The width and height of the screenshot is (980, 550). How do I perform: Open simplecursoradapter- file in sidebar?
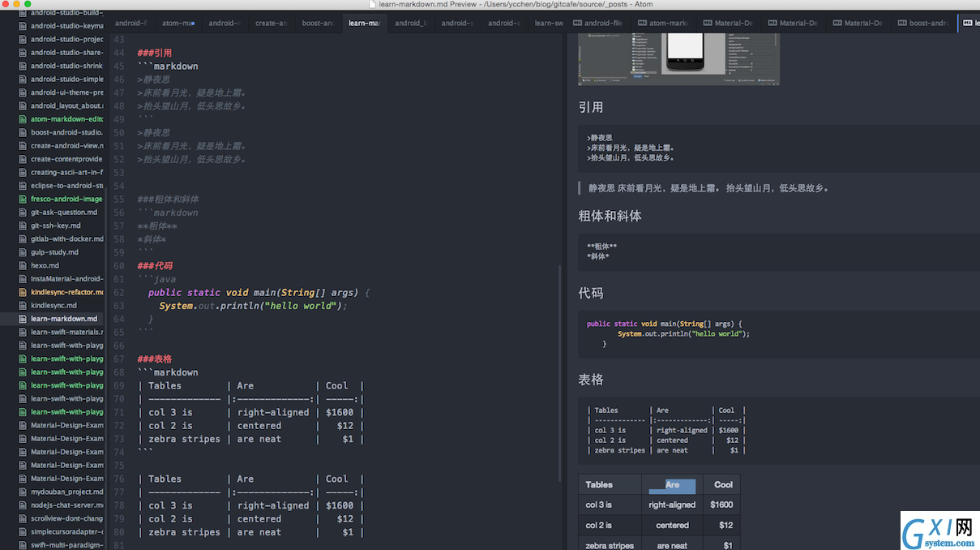click(67, 531)
